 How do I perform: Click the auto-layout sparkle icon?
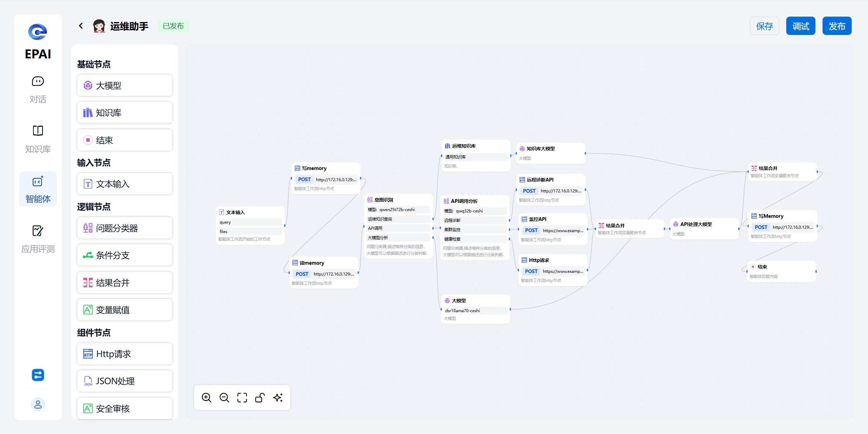pos(278,397)
